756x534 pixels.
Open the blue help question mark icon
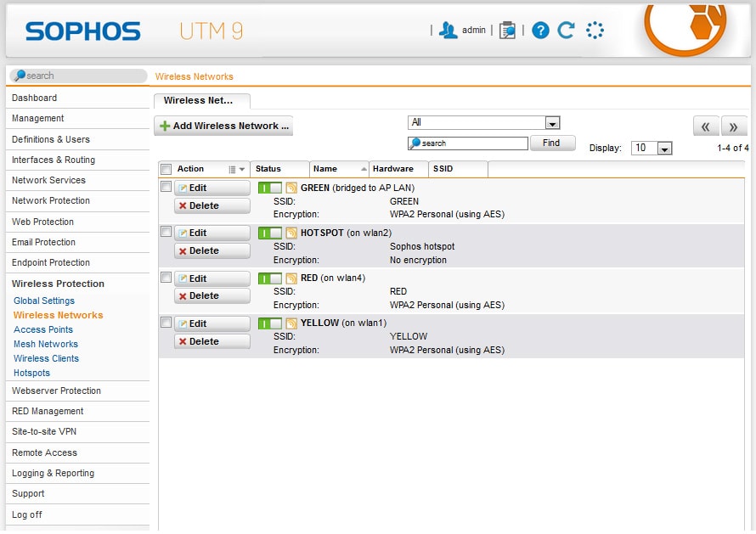pyautogui.click(x=540, y=31)
